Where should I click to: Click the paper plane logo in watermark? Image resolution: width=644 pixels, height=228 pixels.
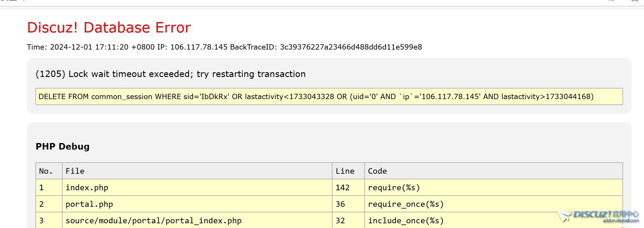(565, 216)
